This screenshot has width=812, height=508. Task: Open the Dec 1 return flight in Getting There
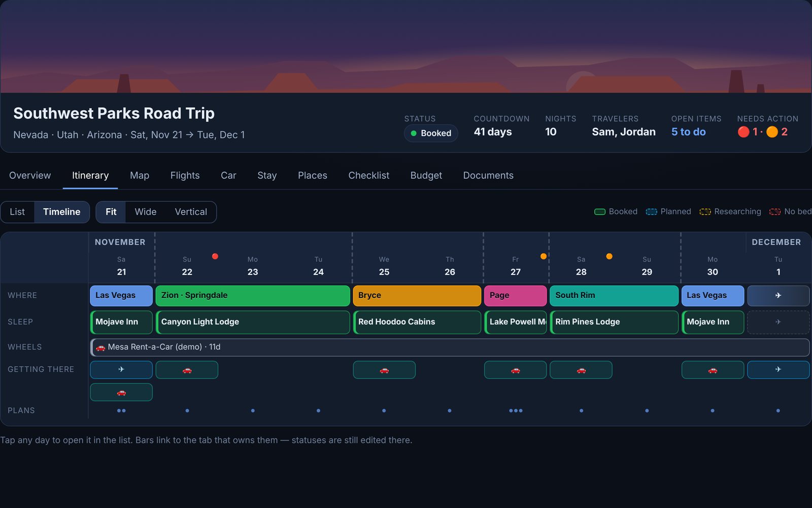779,370
